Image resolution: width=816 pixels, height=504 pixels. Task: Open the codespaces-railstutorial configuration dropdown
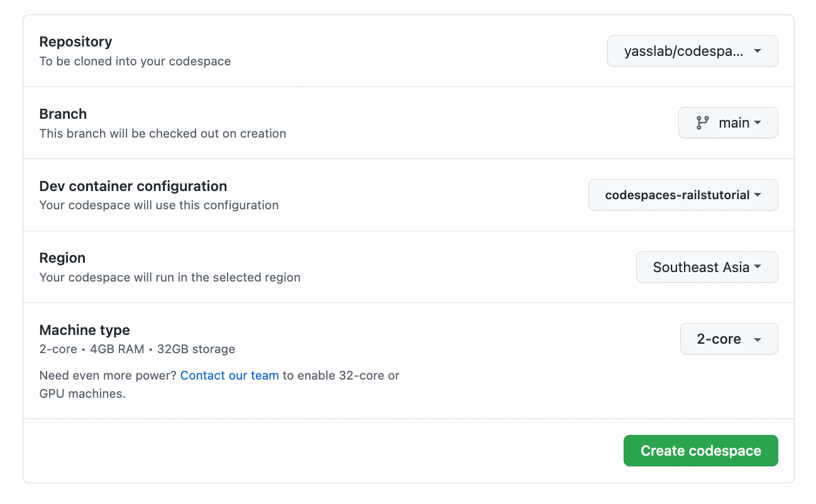[683, 195]
